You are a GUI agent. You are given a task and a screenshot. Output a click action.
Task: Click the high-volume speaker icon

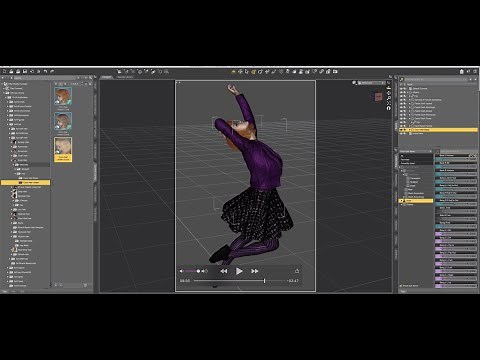[205, 271]
